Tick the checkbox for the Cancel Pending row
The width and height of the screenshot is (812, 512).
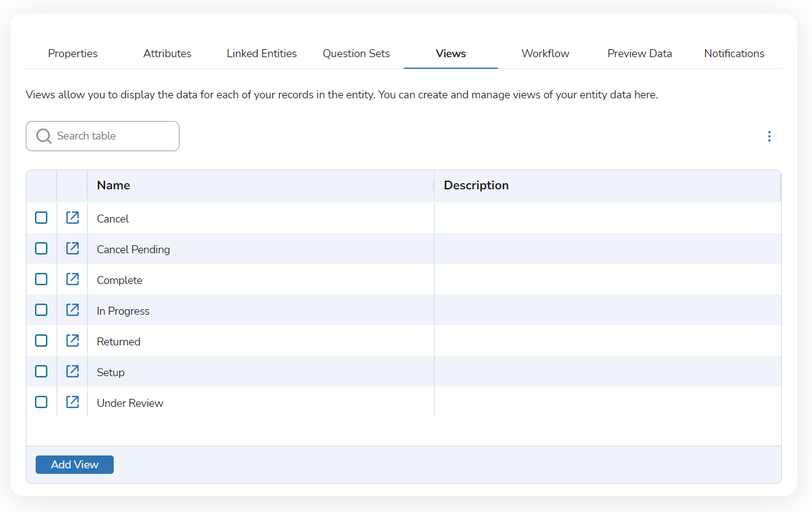point(41,248)
